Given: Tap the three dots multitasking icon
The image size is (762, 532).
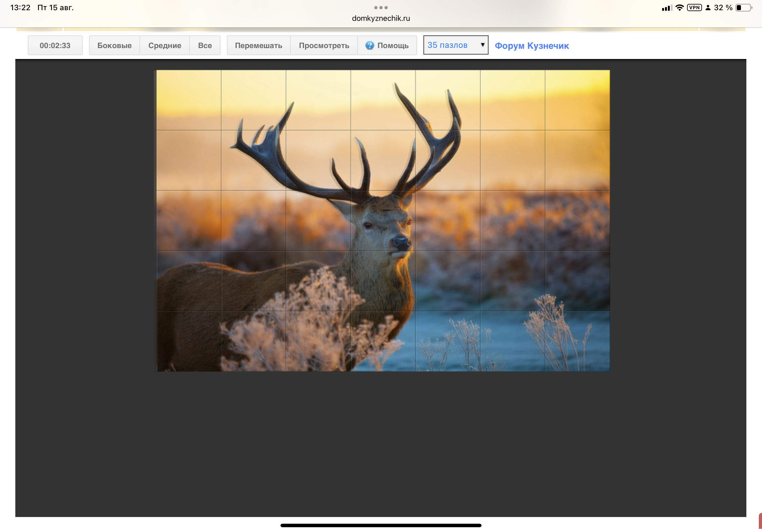Looking at the screenshot, I should coord(381,7).
